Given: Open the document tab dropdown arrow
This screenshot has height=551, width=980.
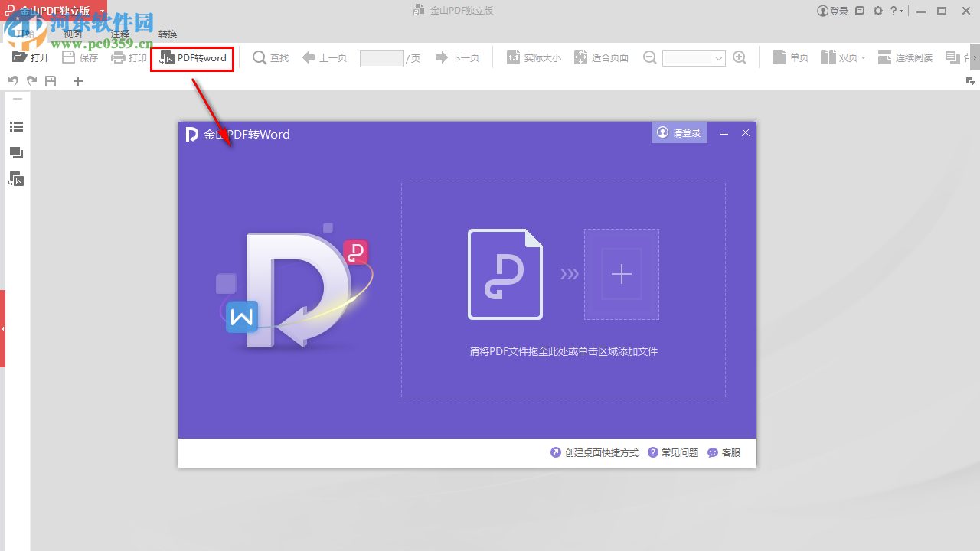Looking at the screenshot, I should [x=101, y=11].
